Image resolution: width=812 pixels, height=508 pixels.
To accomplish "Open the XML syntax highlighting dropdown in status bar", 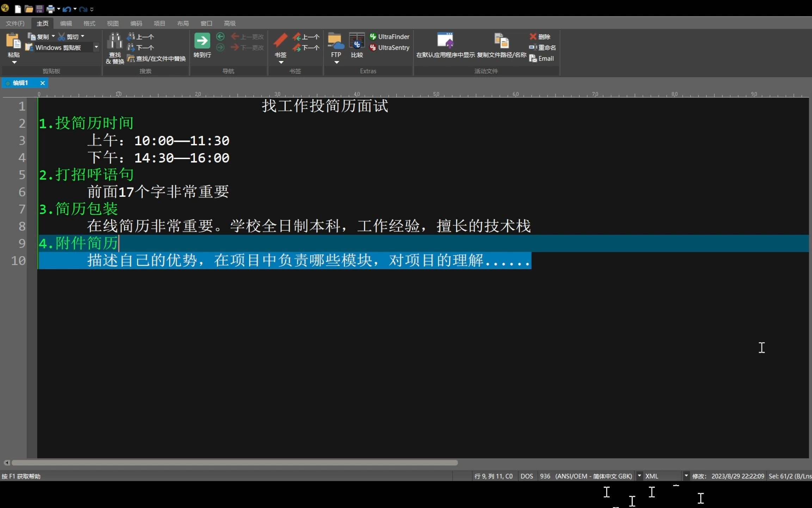I will point(686,476).
